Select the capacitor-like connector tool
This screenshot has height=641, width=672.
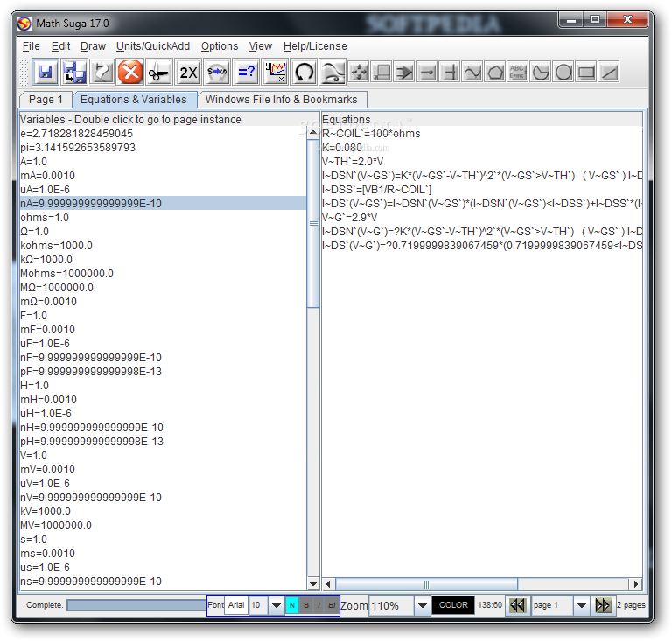tap(450, 72)
